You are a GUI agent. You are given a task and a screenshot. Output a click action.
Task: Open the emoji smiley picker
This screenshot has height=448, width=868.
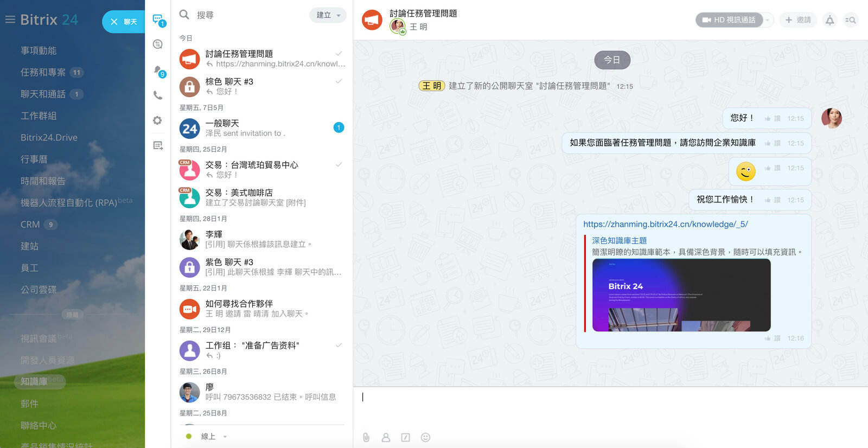(x=425, y=437)
